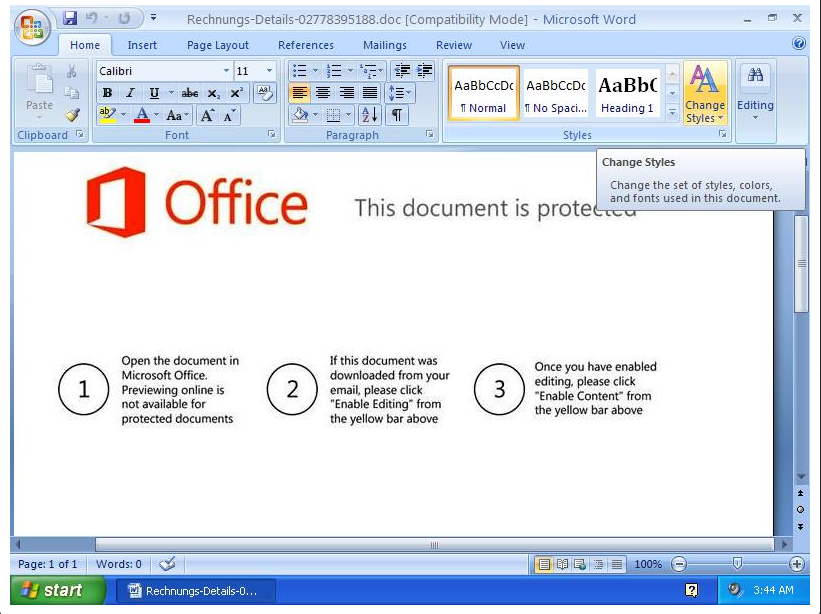Activate the Format Painter brush
821x614 pixels.
click(x=72, y=115)
